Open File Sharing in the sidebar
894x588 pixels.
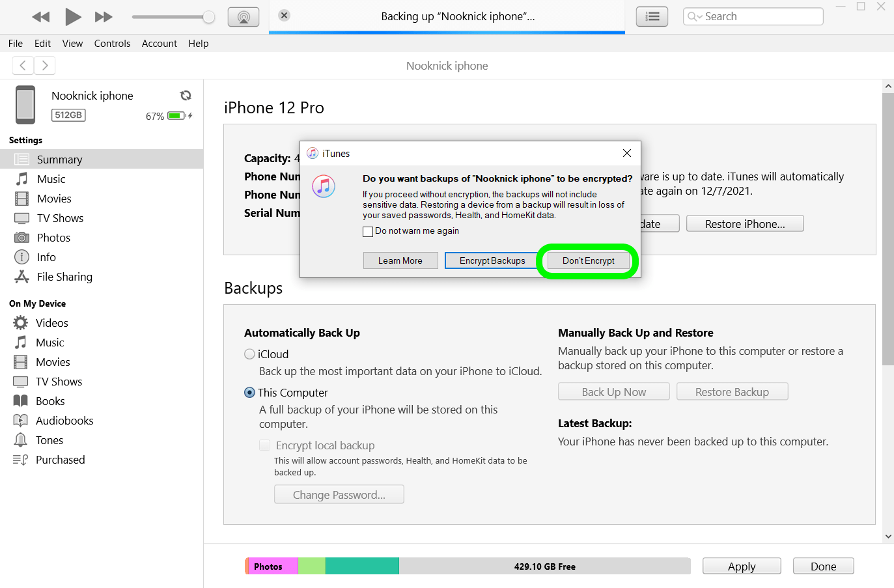point(64,277)
